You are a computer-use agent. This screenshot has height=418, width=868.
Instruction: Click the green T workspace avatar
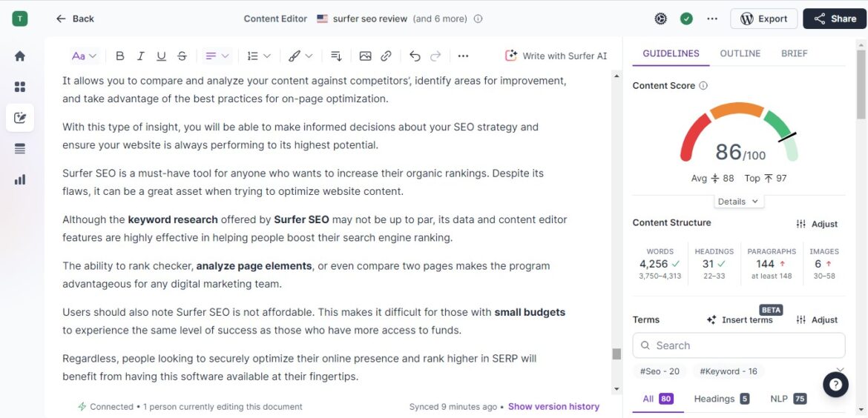click(20, 19)
